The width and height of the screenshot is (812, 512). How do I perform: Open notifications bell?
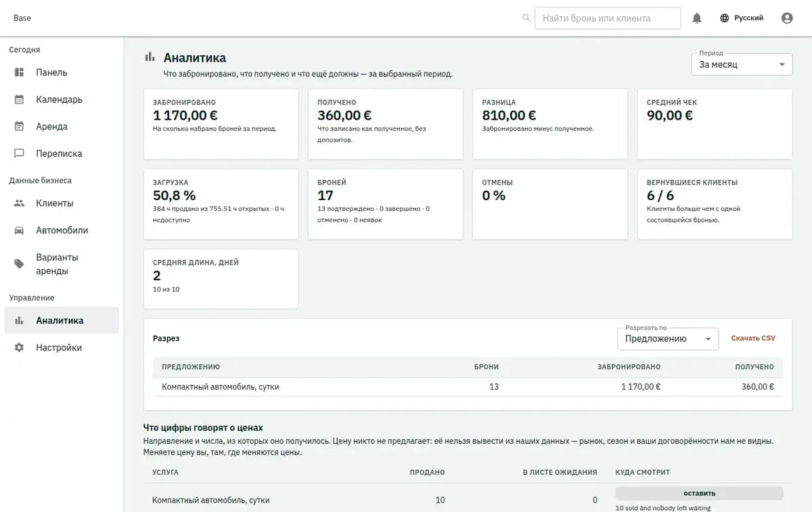[697, 18]
